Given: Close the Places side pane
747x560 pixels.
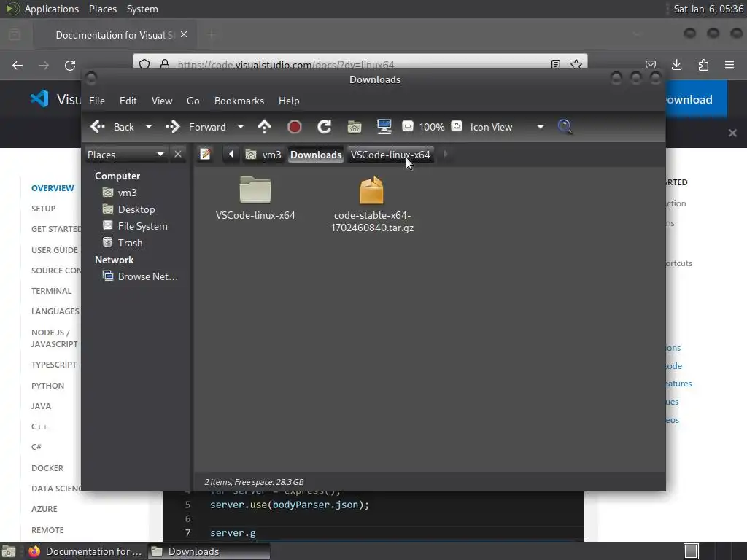Looking at the screenshot, I should 178,155.
